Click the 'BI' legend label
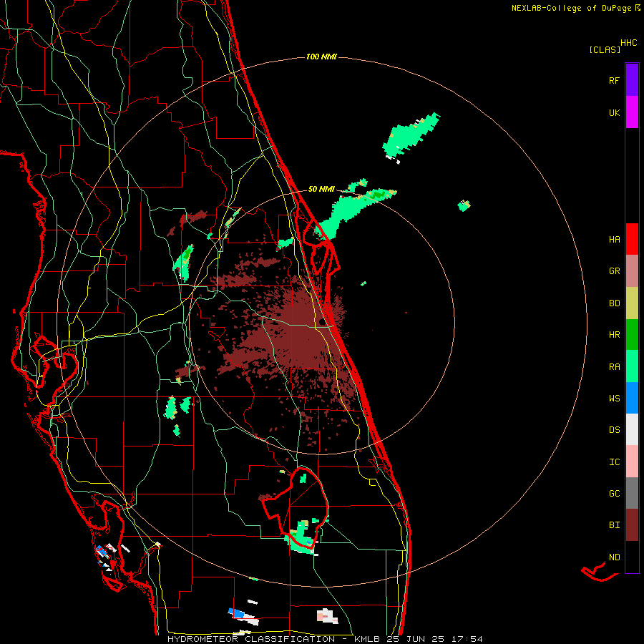The width and height of the screenshot is (644, 644). pos(614,525)
